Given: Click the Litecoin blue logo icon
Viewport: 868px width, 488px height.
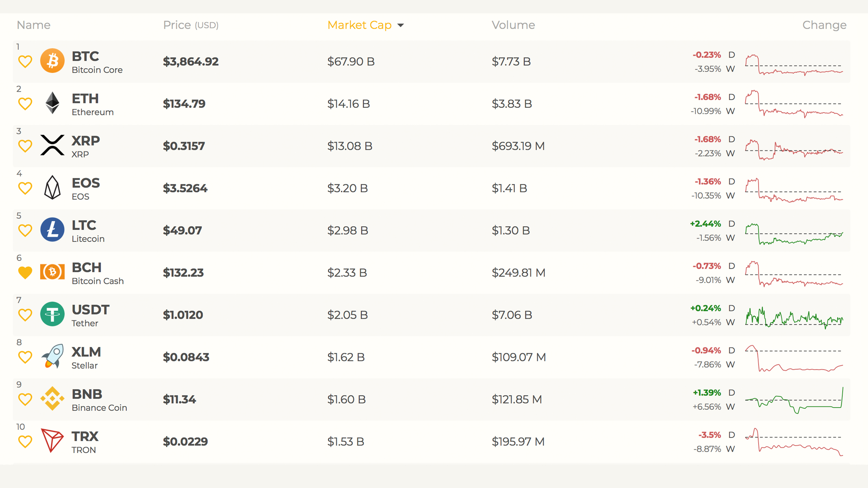Looking at the screenshot, I should click(x=52, y=230).
